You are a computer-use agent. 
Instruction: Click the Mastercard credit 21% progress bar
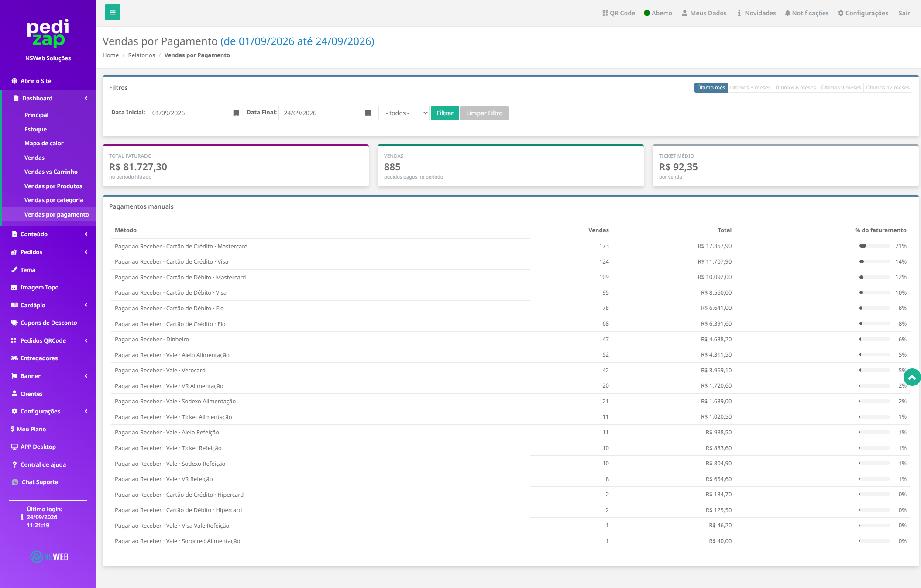coord(874,246)
